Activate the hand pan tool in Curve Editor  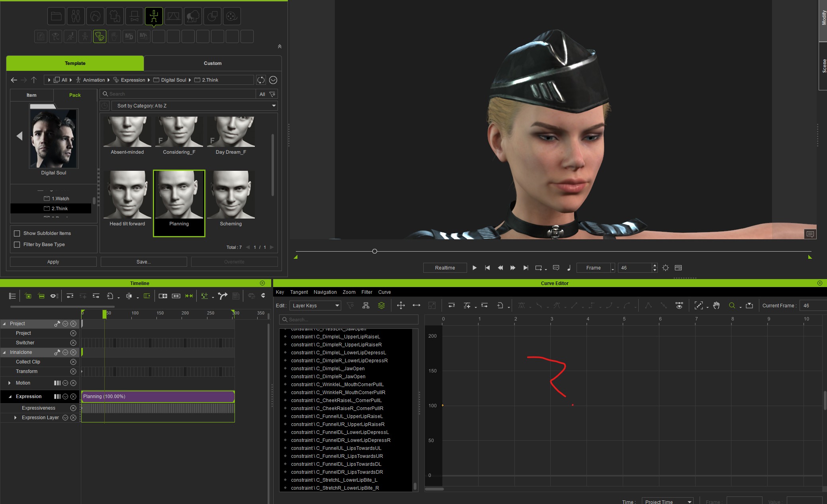tap(716, 306)
